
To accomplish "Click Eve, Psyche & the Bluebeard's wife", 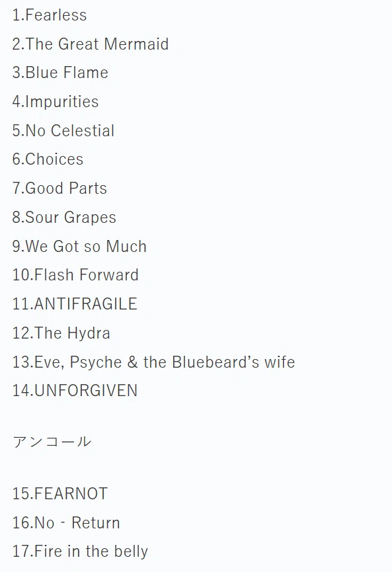I will pyautogui.click(x=165, y=362).
